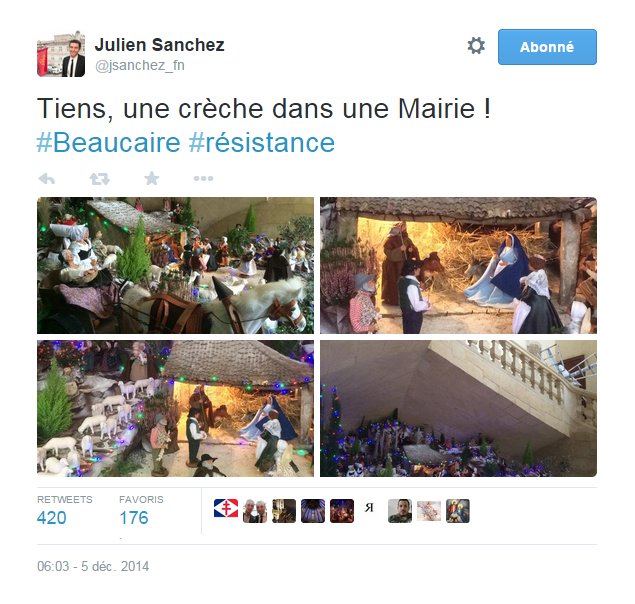Open the #résistance hashtag
The image size is (635, 604).
[262, 143]
